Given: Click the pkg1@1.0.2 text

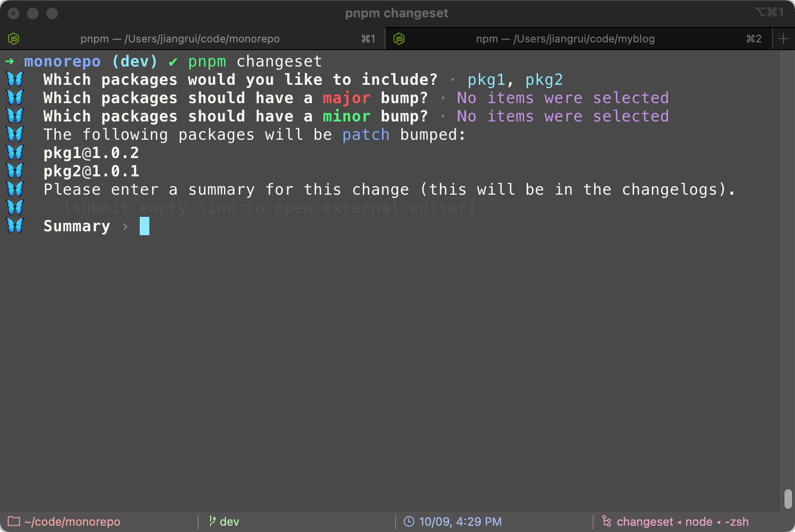Looking at the screenshot, I should (91, 153).
